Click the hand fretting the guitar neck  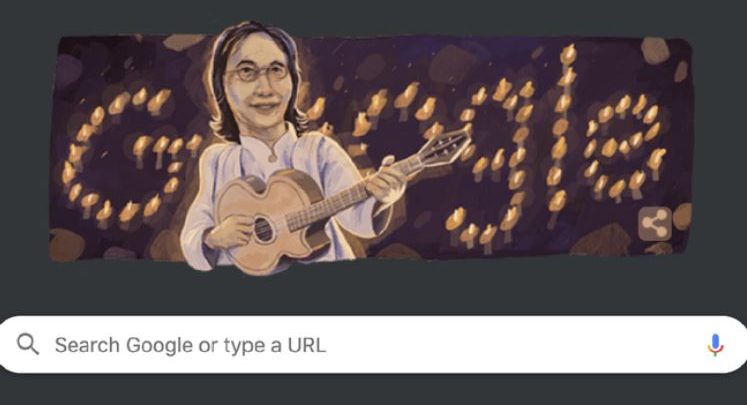click(x=385, y=180)
